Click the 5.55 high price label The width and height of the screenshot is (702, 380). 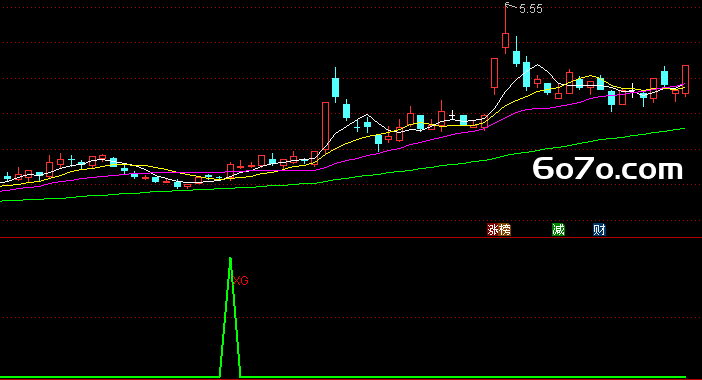(531, 9)
